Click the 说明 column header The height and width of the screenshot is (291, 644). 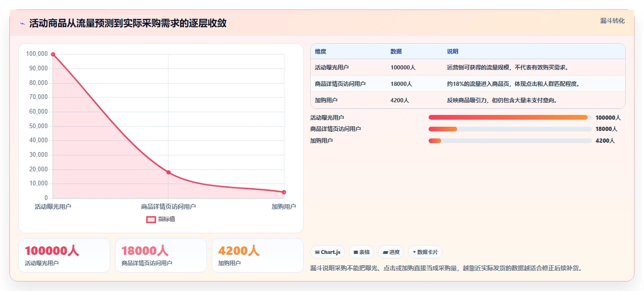453,52
